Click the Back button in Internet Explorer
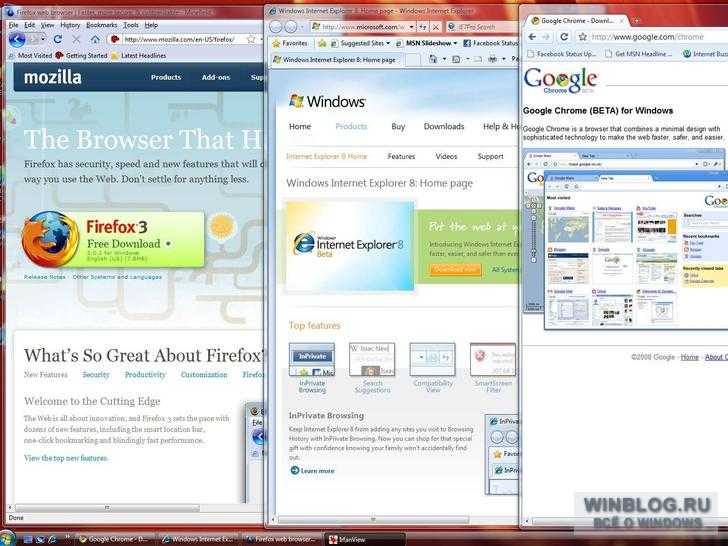728x546 pixels. tap(276, 27)
